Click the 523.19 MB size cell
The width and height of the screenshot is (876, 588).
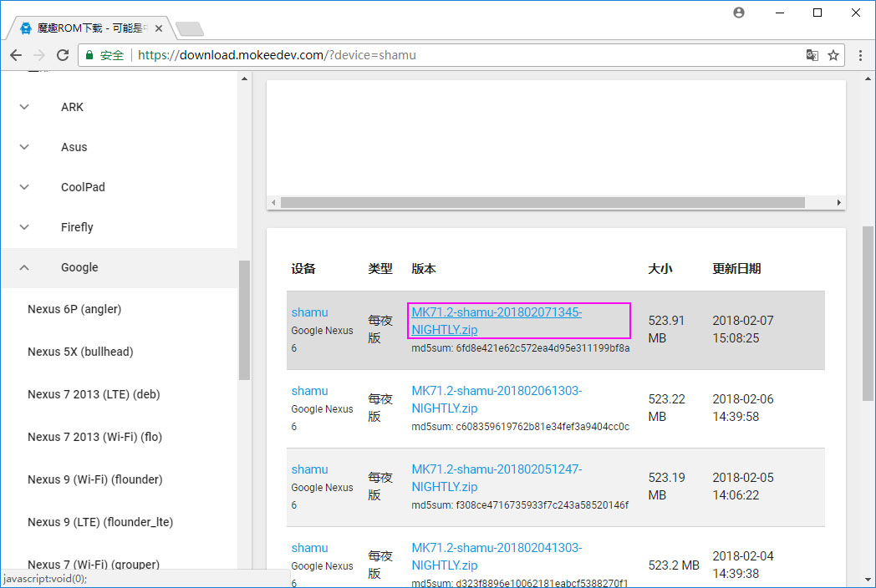666,486
